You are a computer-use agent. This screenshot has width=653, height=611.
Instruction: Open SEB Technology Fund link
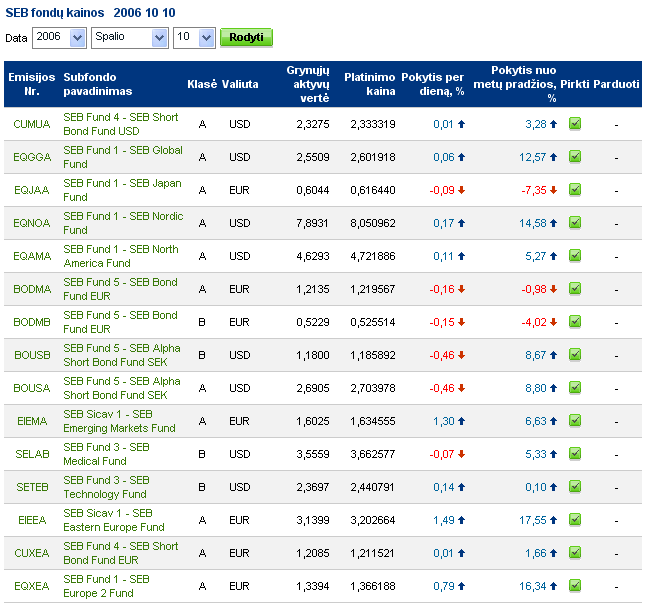coord(107,487)
